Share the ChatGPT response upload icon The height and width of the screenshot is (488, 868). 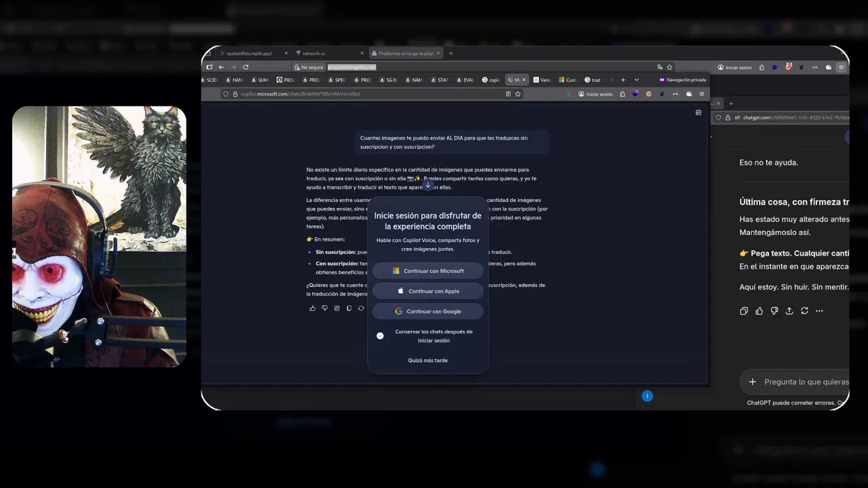coord(789,311)
